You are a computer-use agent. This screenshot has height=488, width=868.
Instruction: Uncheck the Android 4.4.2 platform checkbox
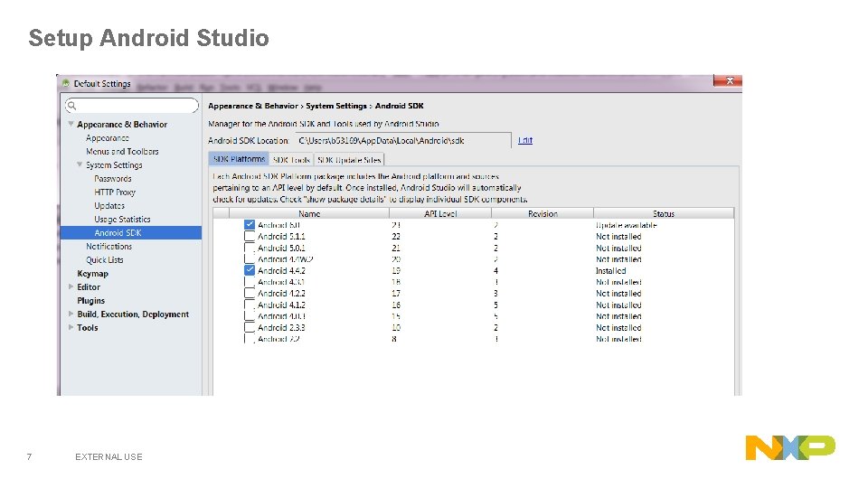[x=250, y=270]
